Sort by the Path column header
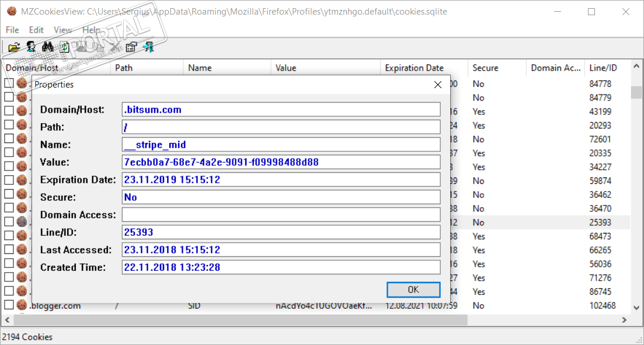This screenshot has height=345, width=644. click(x=147, y=68)
